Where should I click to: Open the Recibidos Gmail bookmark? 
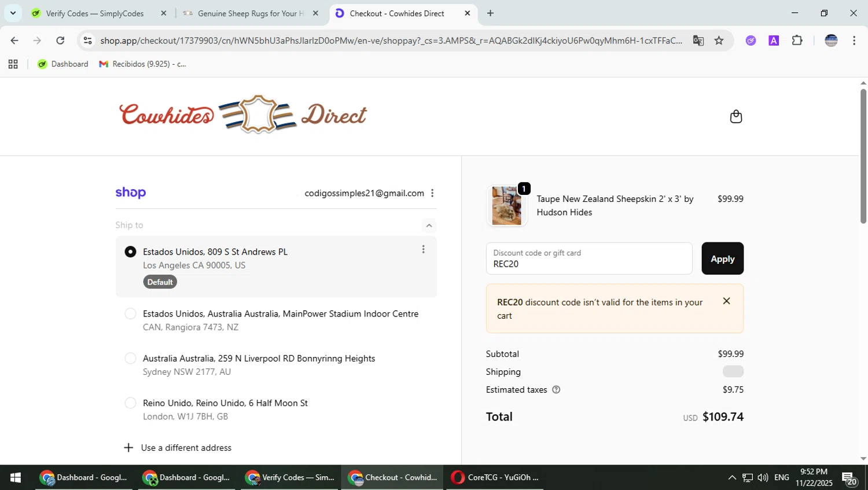143,64
